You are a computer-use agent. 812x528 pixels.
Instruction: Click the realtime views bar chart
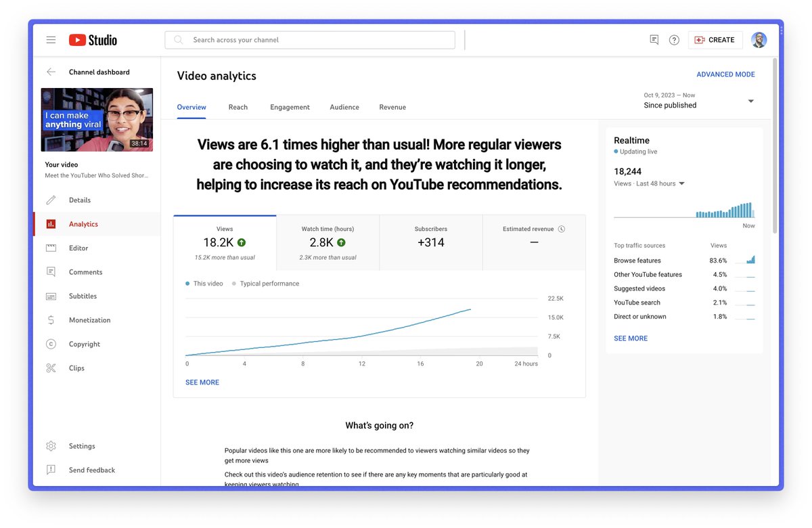tap(684, 210)
